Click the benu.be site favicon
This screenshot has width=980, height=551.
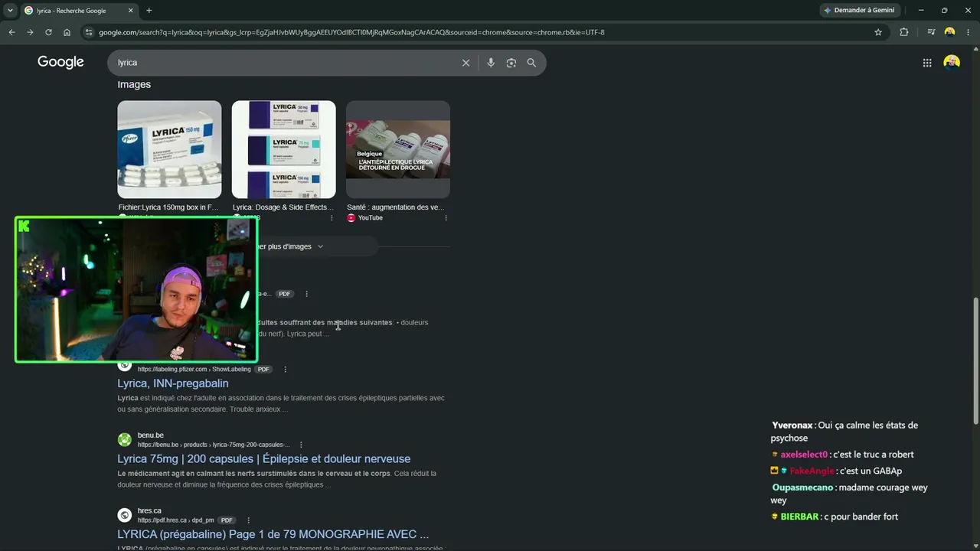[x=124, y=440]
